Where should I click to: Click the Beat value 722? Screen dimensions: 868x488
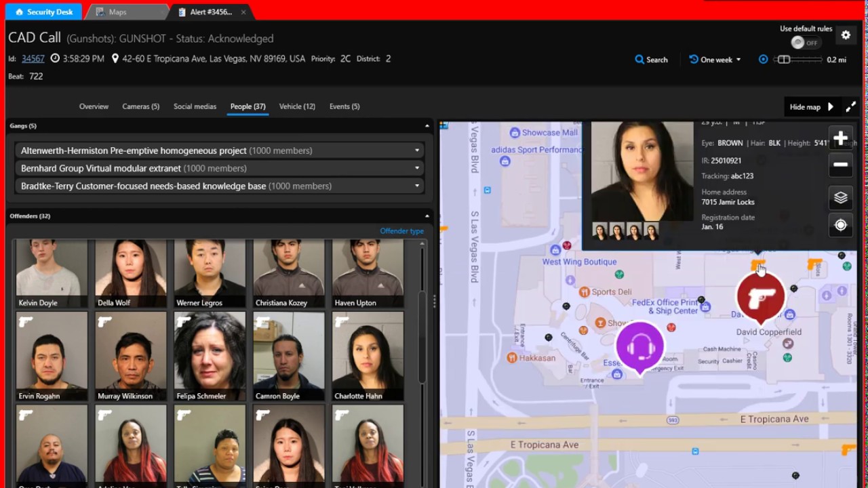click(x=36, y=77)
